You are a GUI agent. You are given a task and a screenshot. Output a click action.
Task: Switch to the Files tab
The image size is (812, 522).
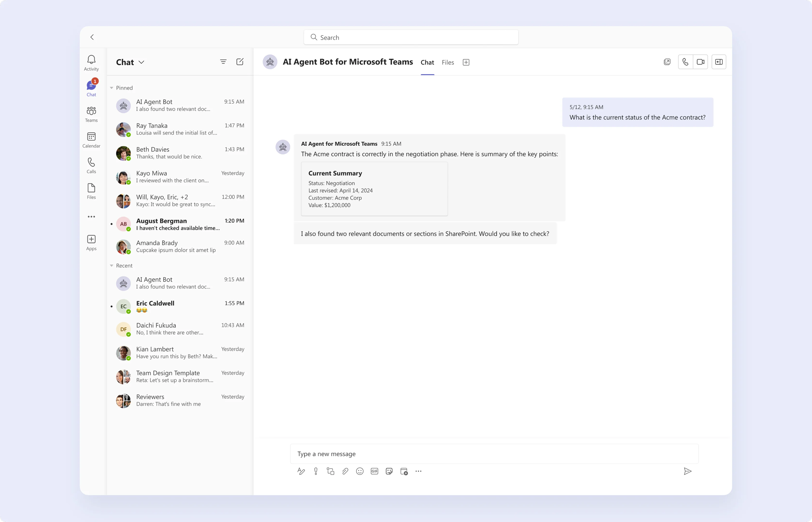[x=448, y=62]
